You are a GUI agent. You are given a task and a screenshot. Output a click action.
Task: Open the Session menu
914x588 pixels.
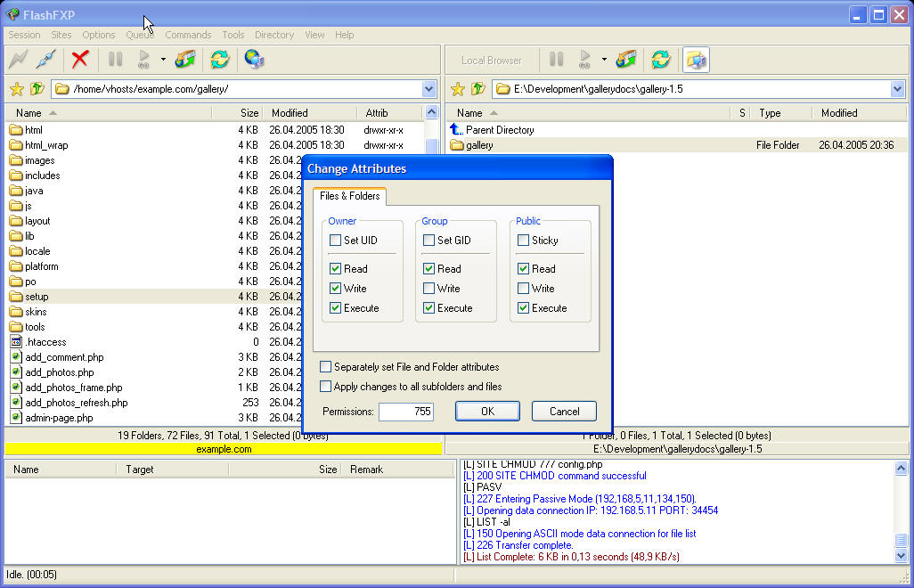coord(24,35)
